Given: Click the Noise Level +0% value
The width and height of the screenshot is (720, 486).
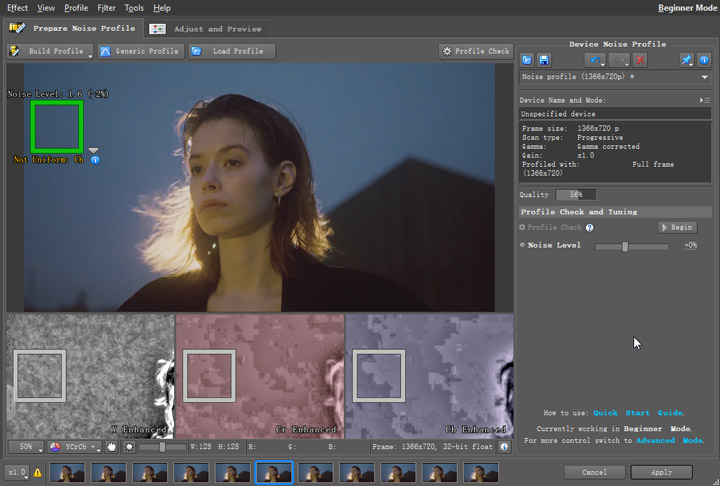Looking at the screenshot, I should coord(690,245).
